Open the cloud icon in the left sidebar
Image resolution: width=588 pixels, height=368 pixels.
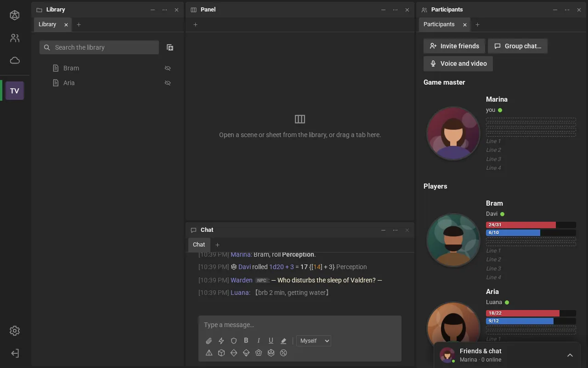point(15,60)
